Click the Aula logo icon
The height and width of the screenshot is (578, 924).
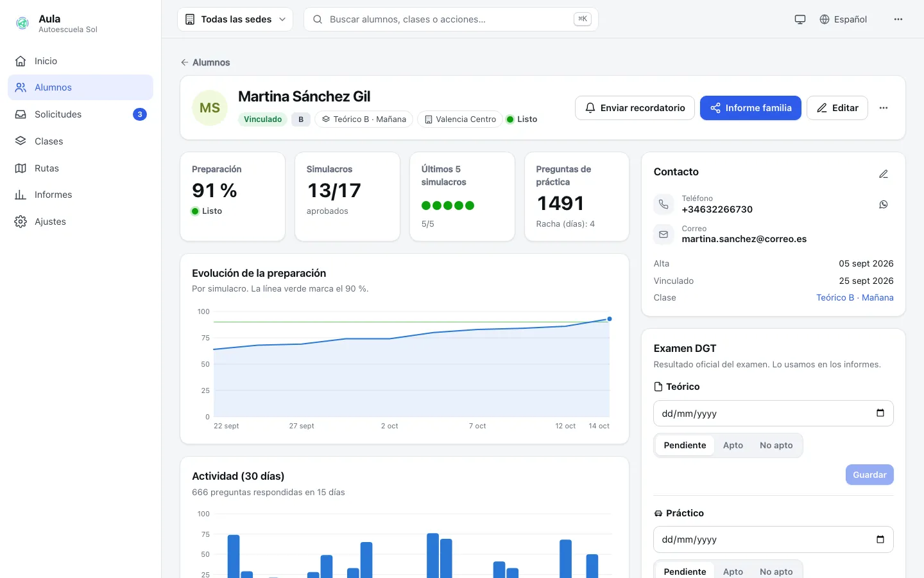(22, 24)
